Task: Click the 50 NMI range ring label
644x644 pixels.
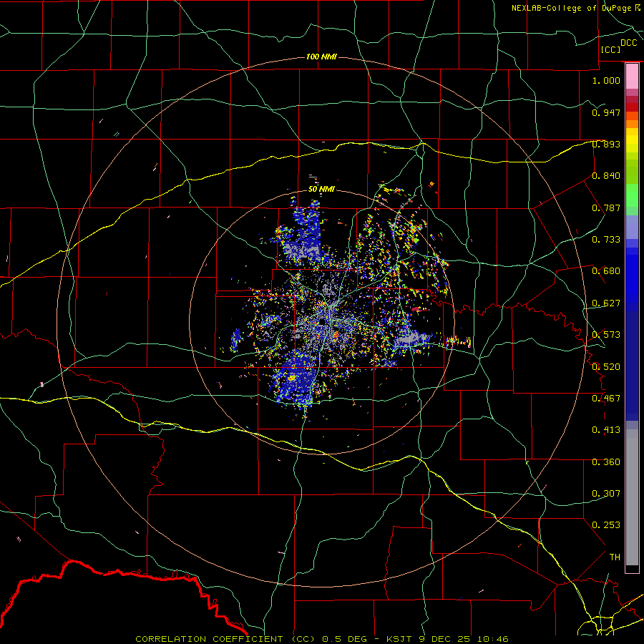Action: click(321, 189)
